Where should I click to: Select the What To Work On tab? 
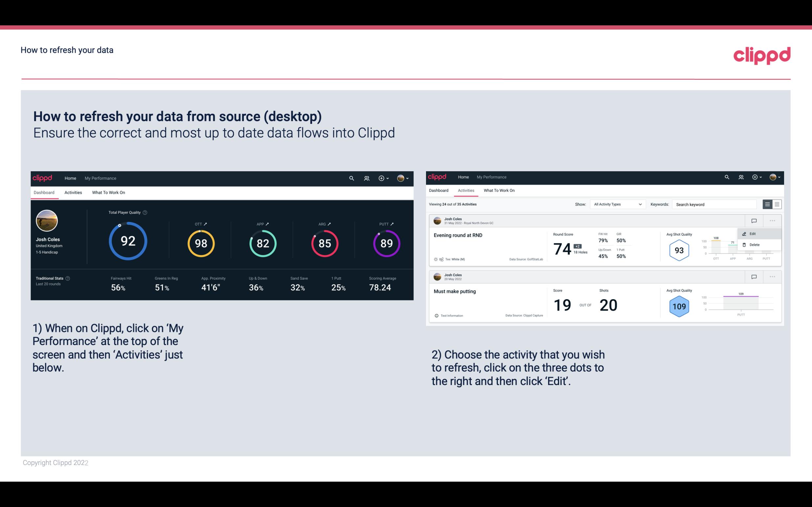pos(108,192)
